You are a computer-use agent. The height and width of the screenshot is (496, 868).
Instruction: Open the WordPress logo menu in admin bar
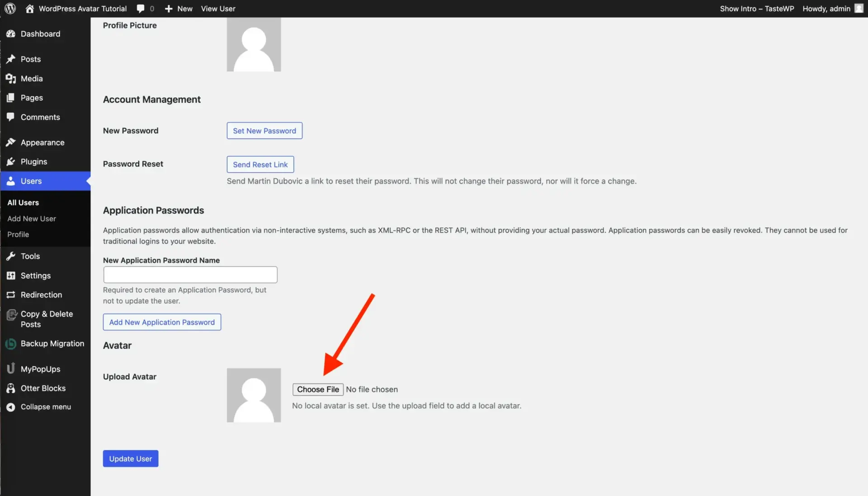pyautogui.click(x=10, y=8)
